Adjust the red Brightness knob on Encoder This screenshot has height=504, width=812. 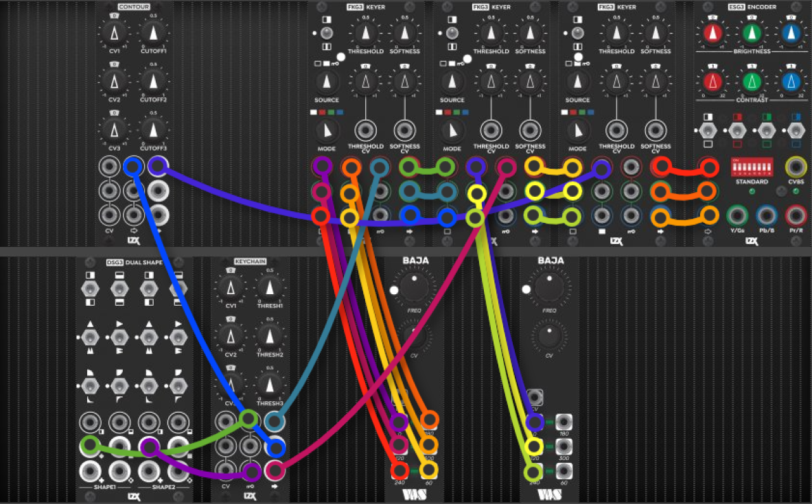coord(712,33)
